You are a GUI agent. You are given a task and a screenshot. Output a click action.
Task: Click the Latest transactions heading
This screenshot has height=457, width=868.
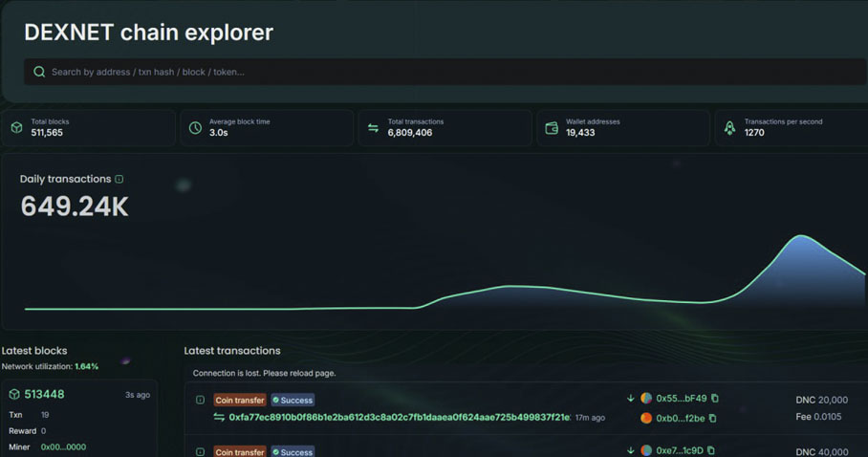232,351
